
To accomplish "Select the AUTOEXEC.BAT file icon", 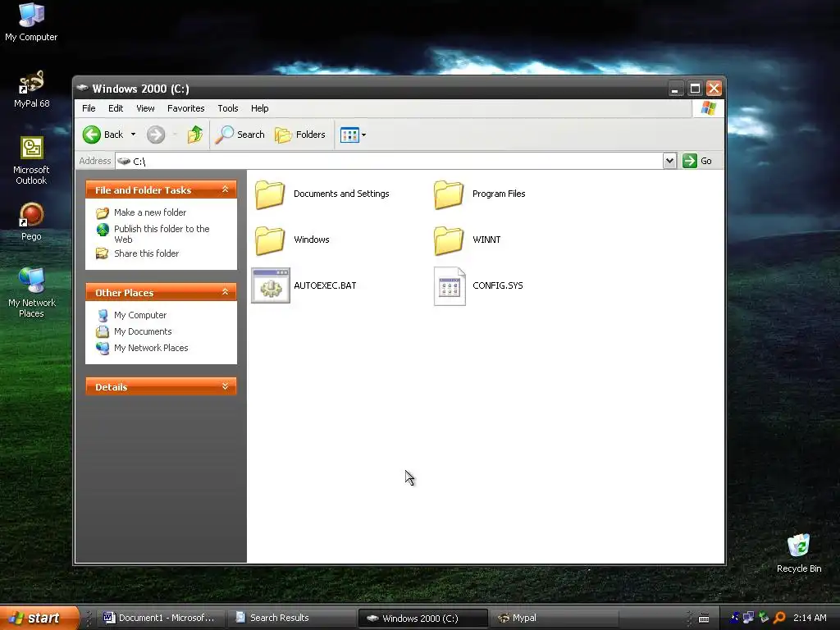I will pos(271,285).
